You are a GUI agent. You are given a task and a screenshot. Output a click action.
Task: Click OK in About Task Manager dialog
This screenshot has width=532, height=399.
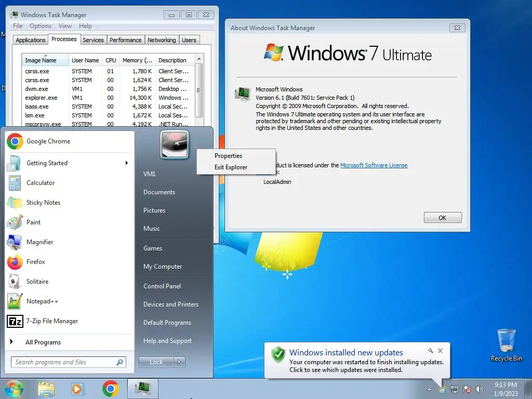(443, 218)
